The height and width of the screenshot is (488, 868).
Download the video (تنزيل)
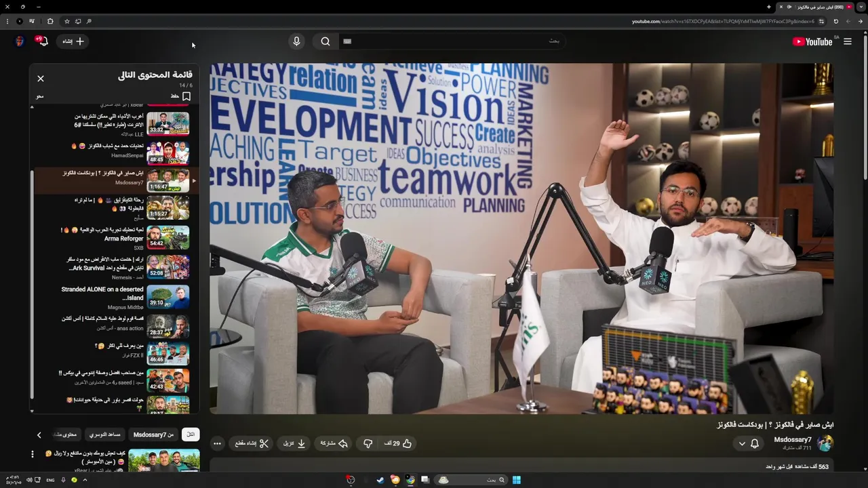[294, 443]
